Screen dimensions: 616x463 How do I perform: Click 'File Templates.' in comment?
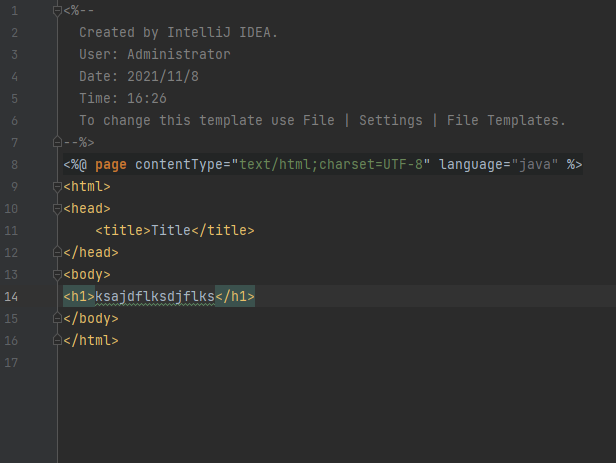click(x=506, y=120)
